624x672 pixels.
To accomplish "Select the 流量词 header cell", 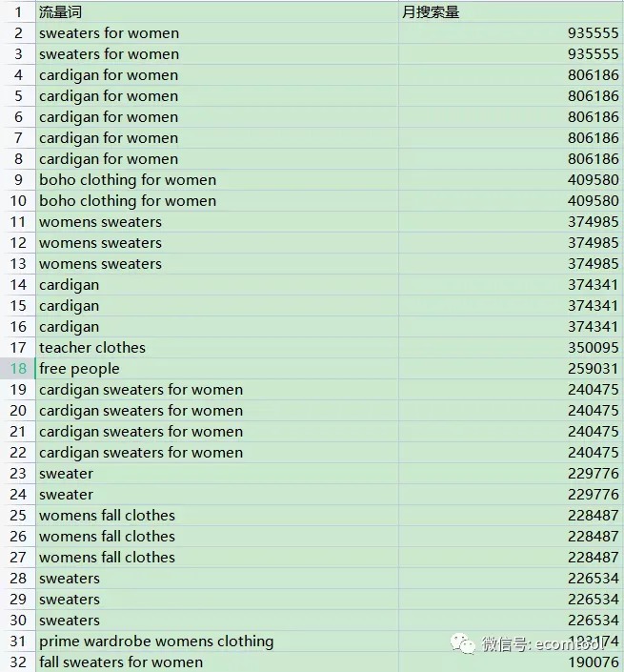I will 216,12.
